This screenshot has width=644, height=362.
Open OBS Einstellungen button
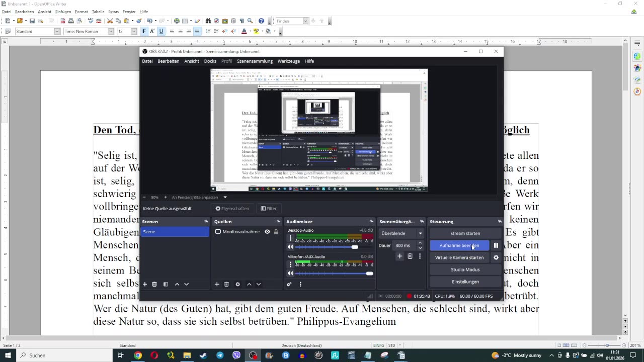[x=465, y=282]
